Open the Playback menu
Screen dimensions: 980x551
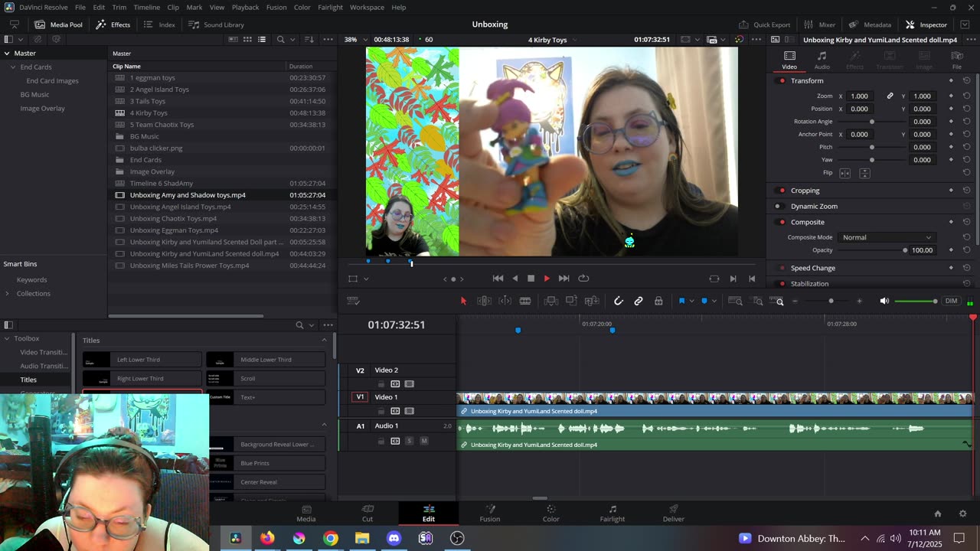point(245,7)
